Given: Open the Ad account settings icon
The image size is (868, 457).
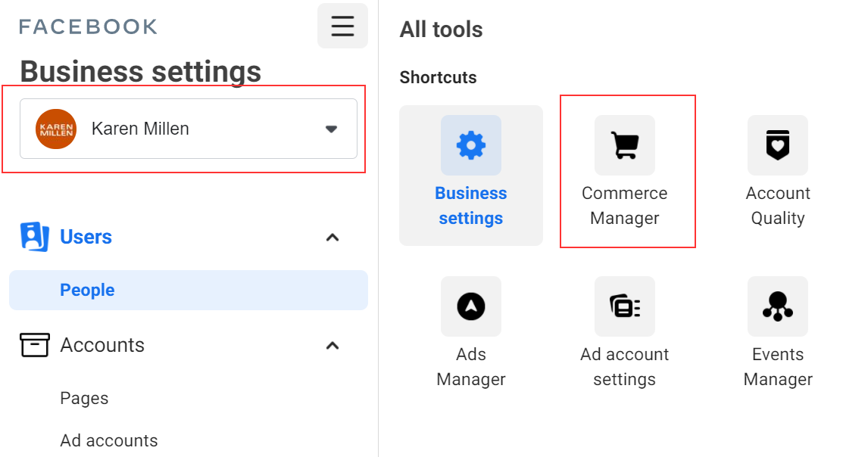Looking at the screenshot, I should point(624,306).
